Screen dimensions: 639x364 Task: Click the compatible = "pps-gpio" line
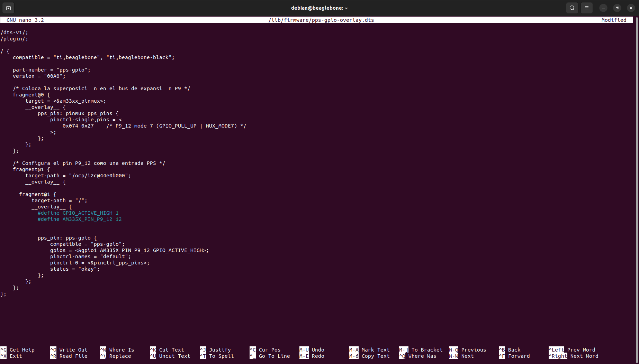point(87,244)
